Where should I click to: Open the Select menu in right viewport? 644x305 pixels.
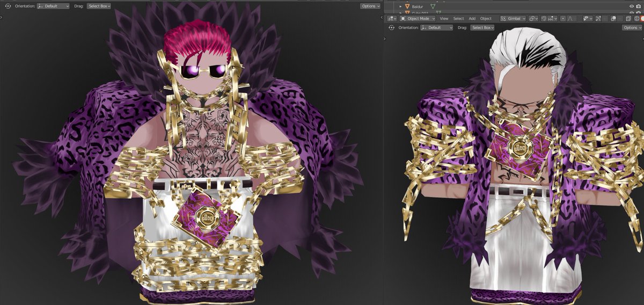pyautogui.click(x=458, y=18)
